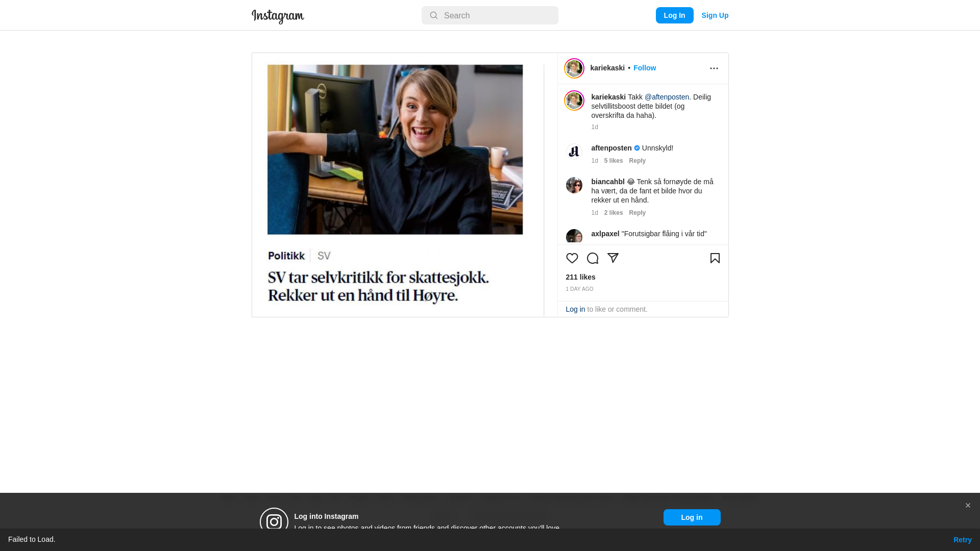View the 211 likes list
Viewport: 980px width, 551px height.
point(580,277)
